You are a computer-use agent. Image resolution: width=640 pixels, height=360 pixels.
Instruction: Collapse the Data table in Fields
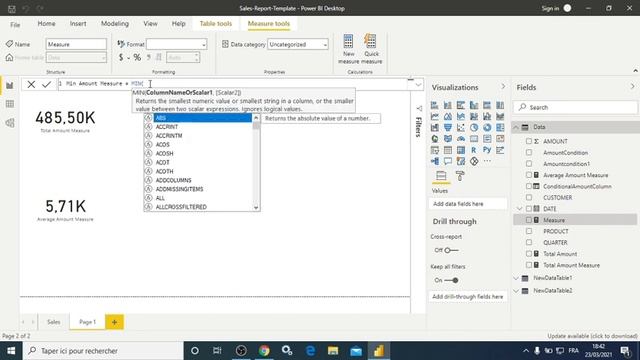(x=516, y=127)
